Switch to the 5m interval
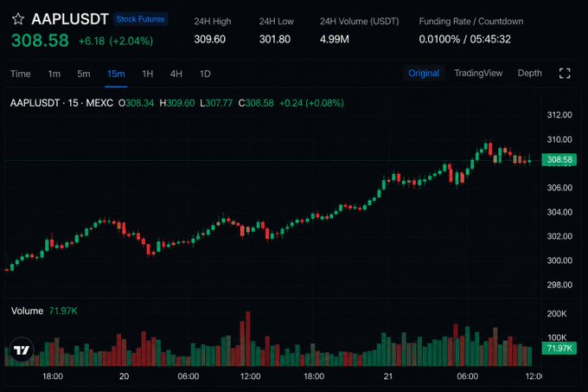Viewport: 588px width, 392px height. click(84, 74)
